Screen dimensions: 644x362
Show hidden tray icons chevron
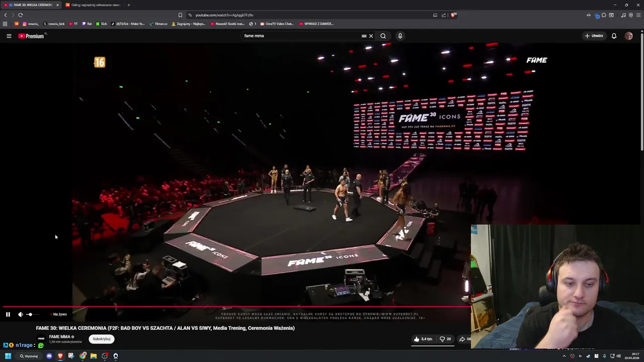point(564,356)
